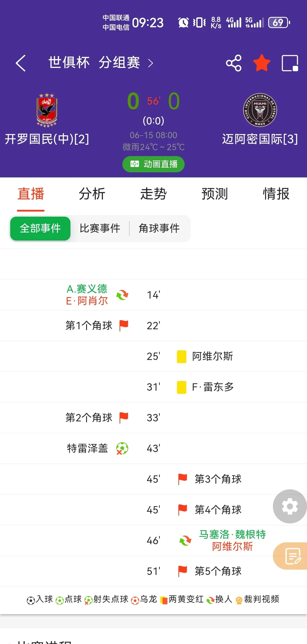Tap the back arrow icon
Image resolution: width=307 pixels, height=644 pixels.
(21, 63)
